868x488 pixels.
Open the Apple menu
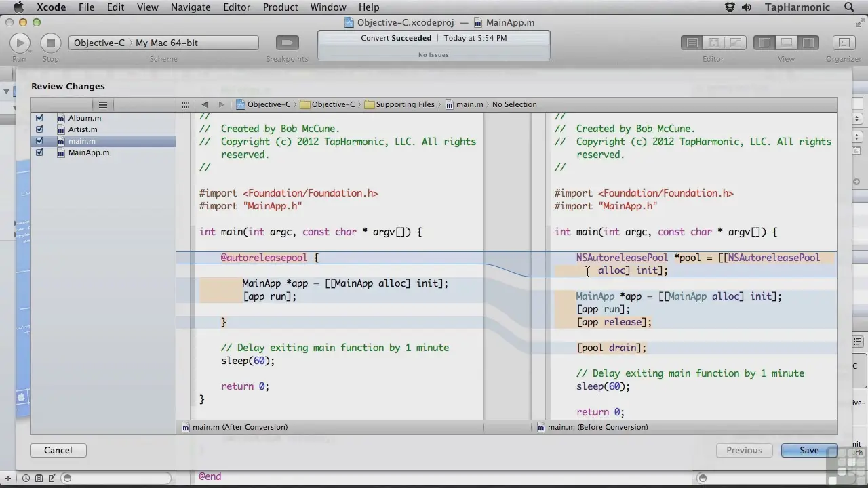pyautogui.click(x=18, y=7)
